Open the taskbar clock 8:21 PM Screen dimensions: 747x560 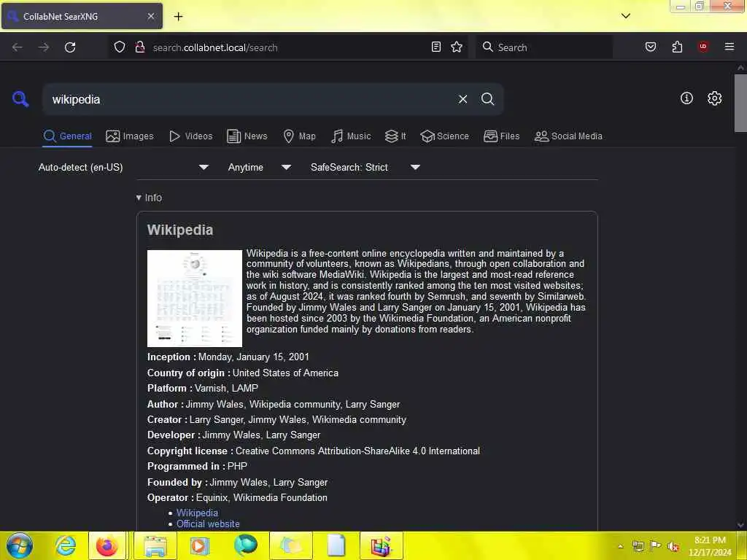pyautogui.click(x=710, y=545)
